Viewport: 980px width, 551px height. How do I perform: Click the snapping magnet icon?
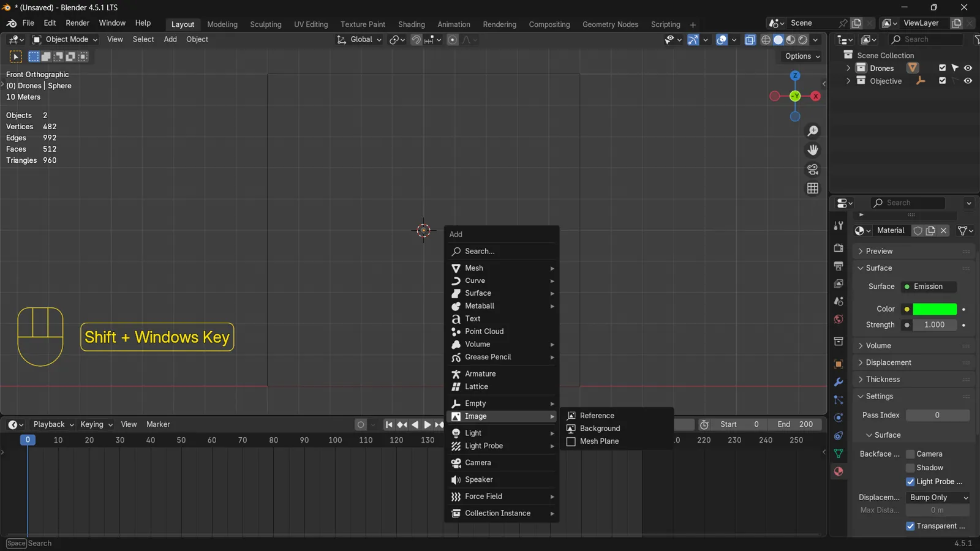tap(416, 40)
